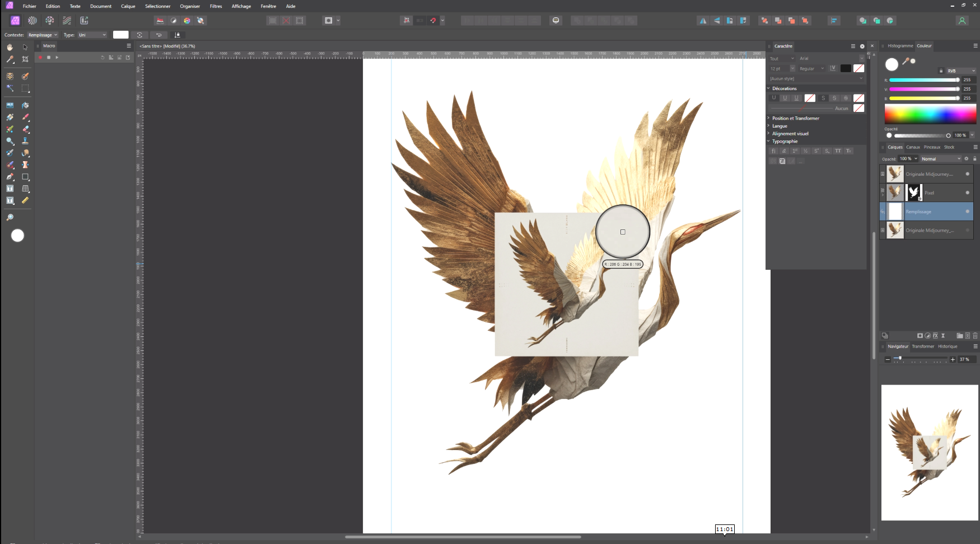
Task: Open the Normal blend mode dropdown
Action: (x=941, y=159)
